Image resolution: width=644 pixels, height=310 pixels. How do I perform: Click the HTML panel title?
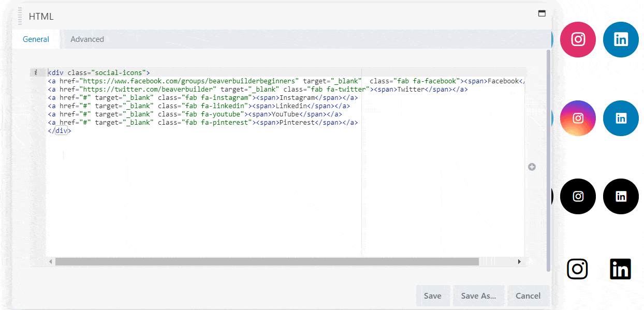41,17
